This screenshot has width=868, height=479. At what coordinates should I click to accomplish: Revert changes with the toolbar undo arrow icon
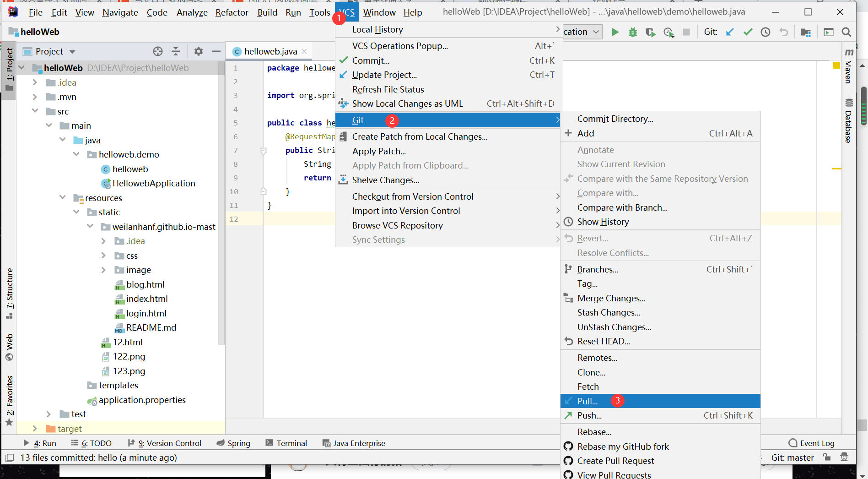point(784,32)
